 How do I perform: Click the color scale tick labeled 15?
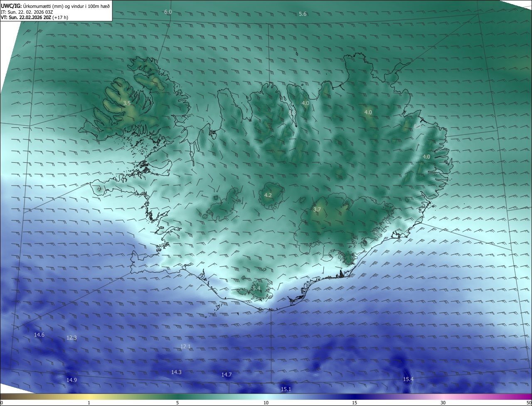(355, 403)
